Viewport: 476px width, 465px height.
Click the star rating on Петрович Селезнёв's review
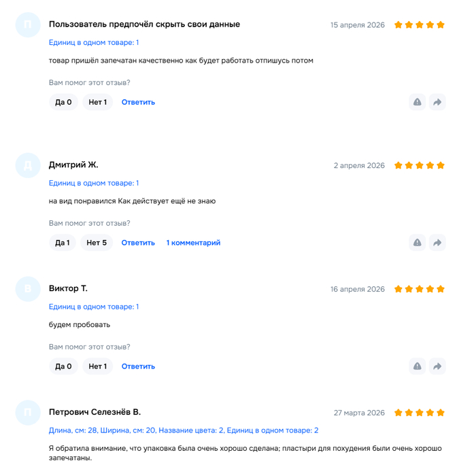click(x=420, y=413)
